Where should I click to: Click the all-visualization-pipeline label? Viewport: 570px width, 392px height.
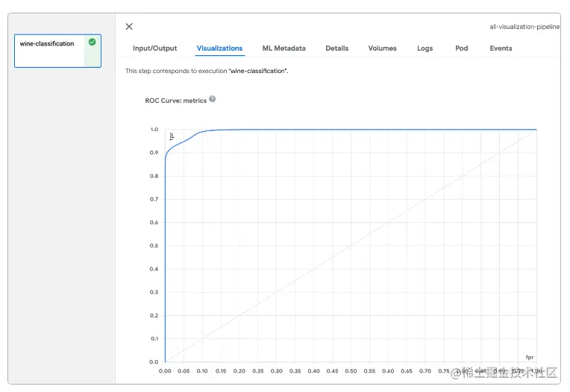point(524,27)
